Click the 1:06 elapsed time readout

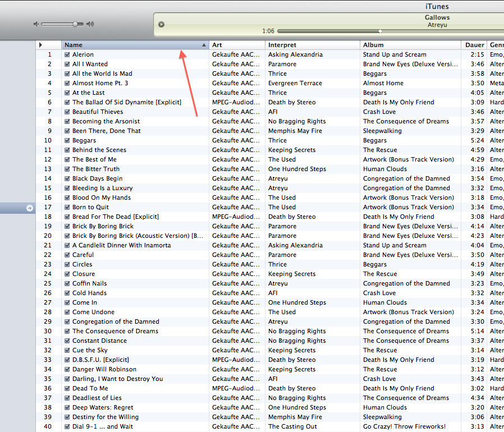pos(268,31)
